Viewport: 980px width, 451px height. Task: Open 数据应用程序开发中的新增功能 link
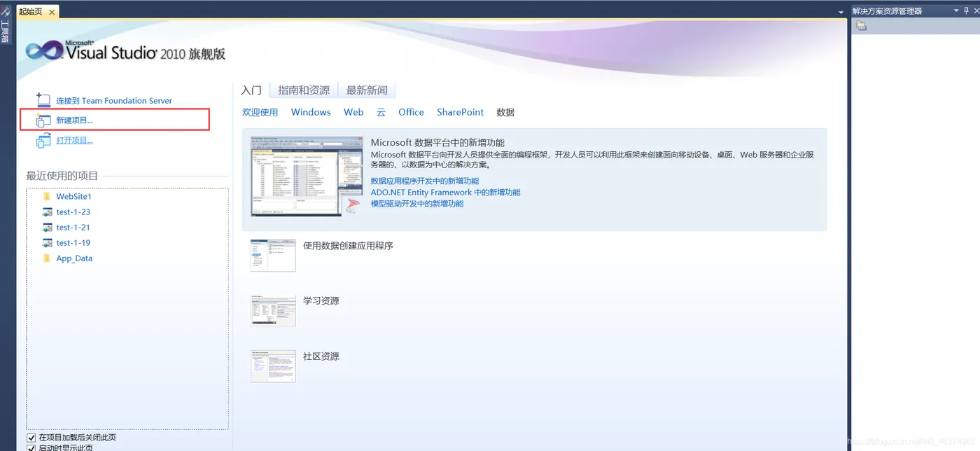click(x=425, y=181)
